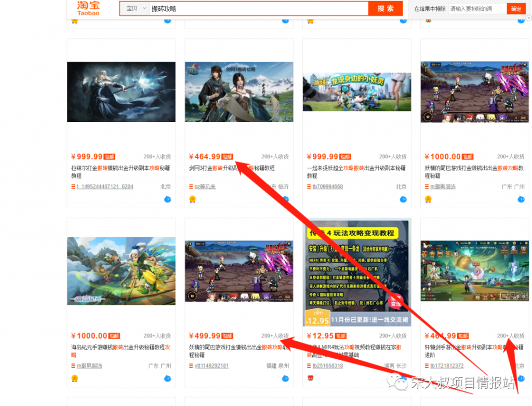Click the 福建 泉州 seller location text
532x406 pixels.
[x=277, y=366]
